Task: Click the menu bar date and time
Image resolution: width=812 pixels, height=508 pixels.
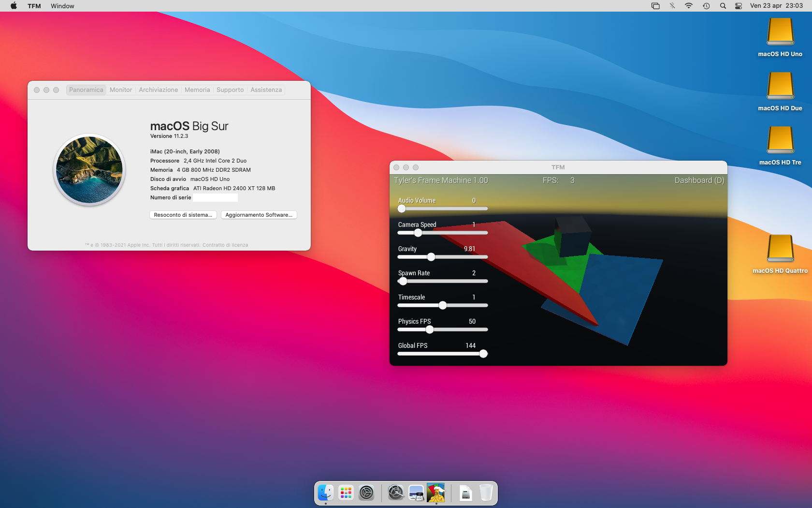Action: 776,6
